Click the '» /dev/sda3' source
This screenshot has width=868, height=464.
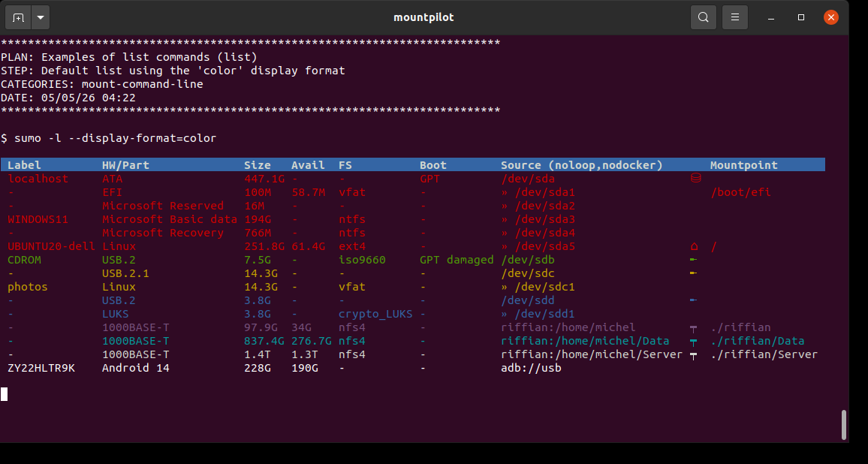538,219
